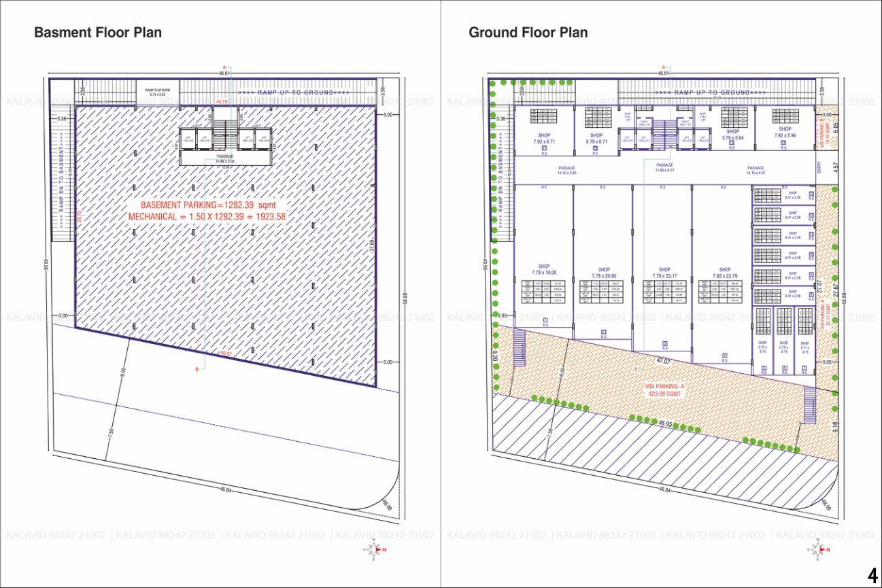Viewport: 882px width, 588px height.
Task: Select the 'SHOP 5.79 x 5.94' label
Action: click(732, 135)
